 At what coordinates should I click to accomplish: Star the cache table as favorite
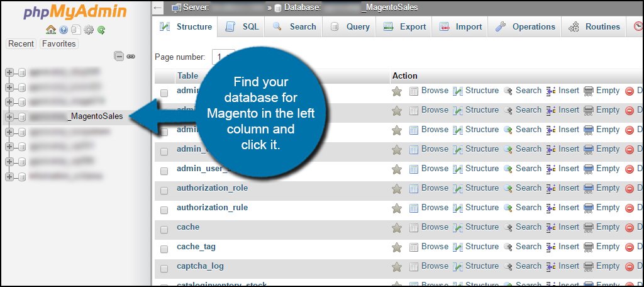397,228
